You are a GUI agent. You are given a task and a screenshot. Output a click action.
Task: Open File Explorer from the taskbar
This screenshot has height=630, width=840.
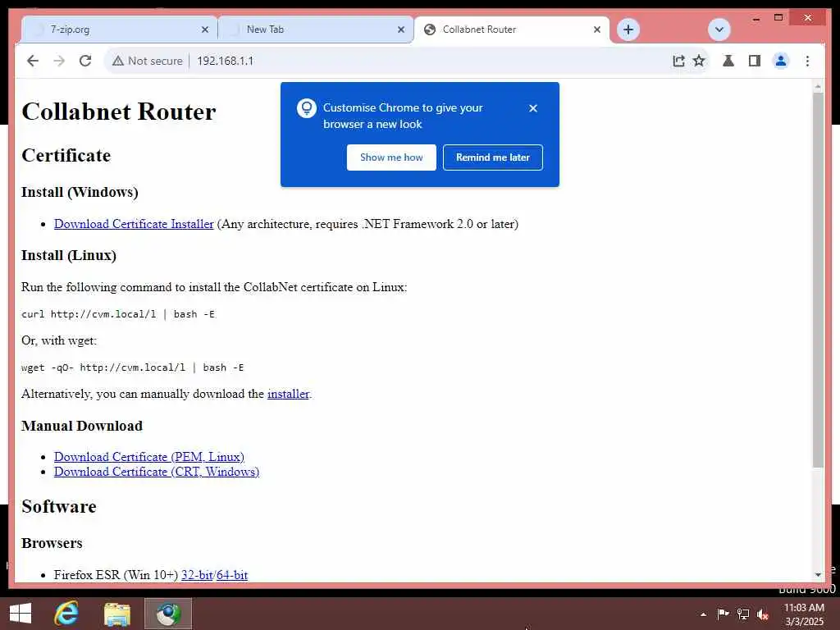coord(117,614)
